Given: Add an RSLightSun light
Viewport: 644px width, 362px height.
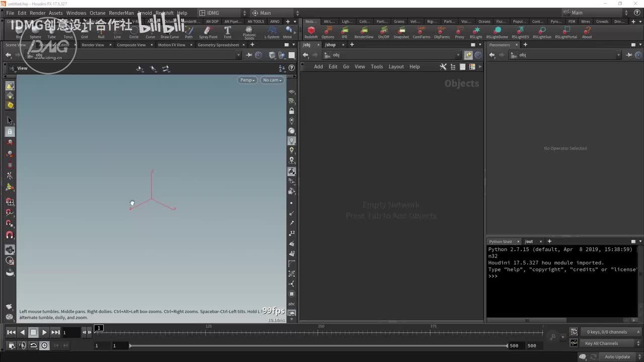Looking at the screenshot, I should [x=542, y=33].
